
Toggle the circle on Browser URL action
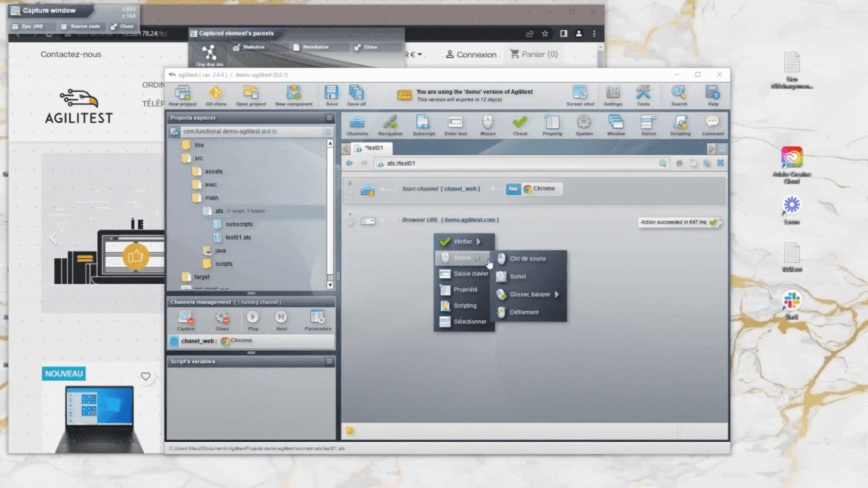point(350,222)
